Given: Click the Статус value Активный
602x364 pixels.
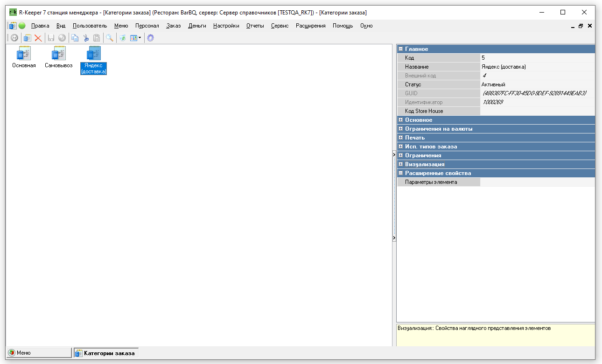Looking at the screenshot, I should click(538, 84).
